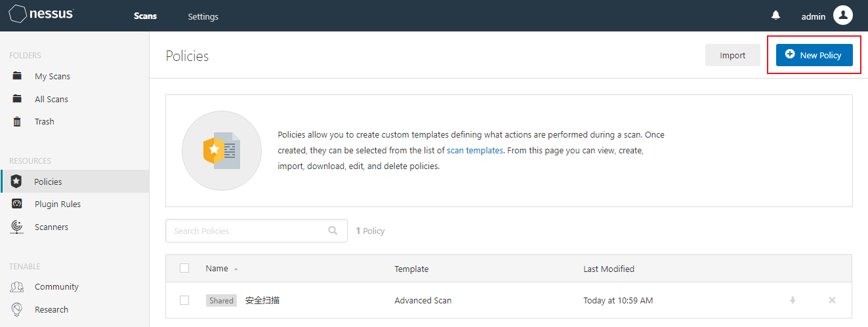Click the Scanners icon in sidebar
The image size is (868, 327).
[x=17, y=227]
